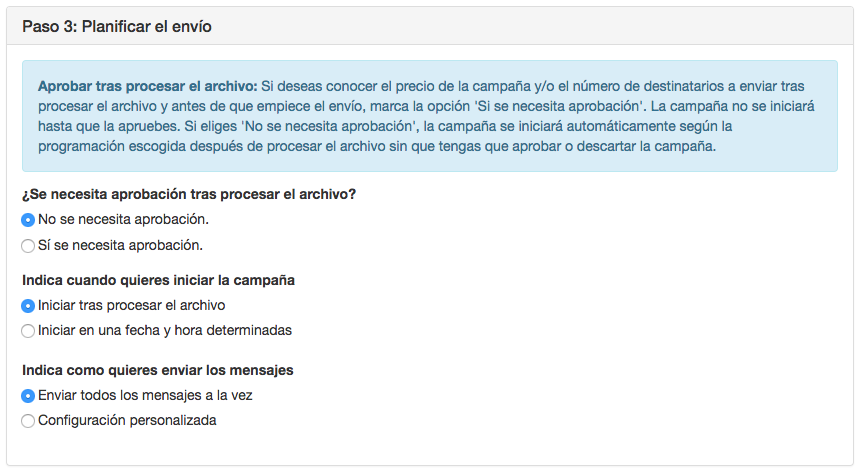
Task: Click the 'Enviar todos los mensajes a la vez' label
Action: pos(145,395)
